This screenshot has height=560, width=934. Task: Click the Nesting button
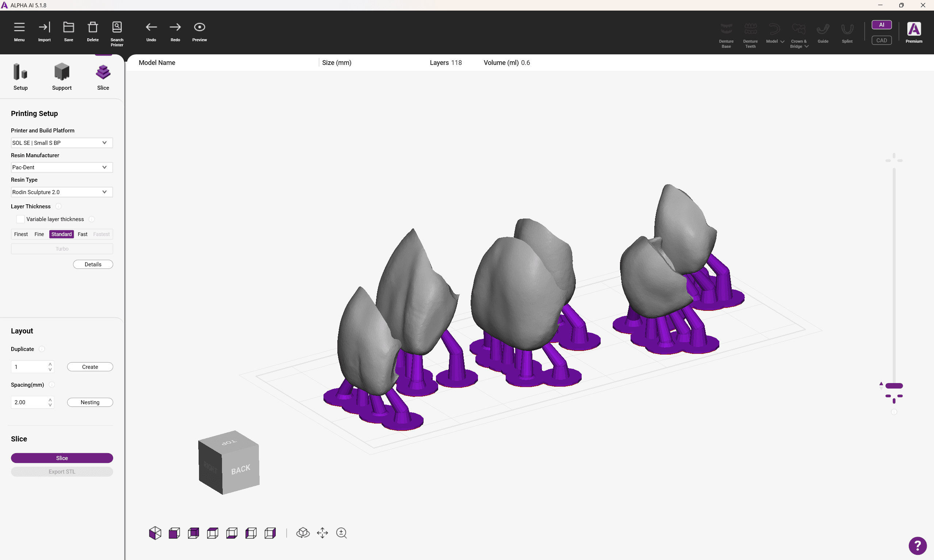pyautogui.click(x=90, y=402)
